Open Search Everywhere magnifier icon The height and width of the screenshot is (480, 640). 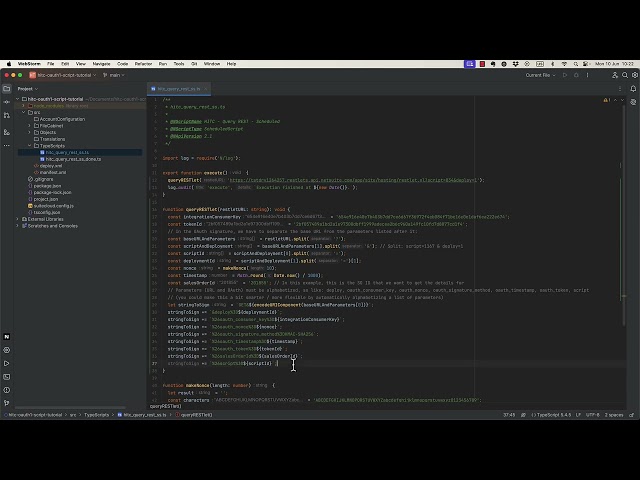[x=625, y=75]
